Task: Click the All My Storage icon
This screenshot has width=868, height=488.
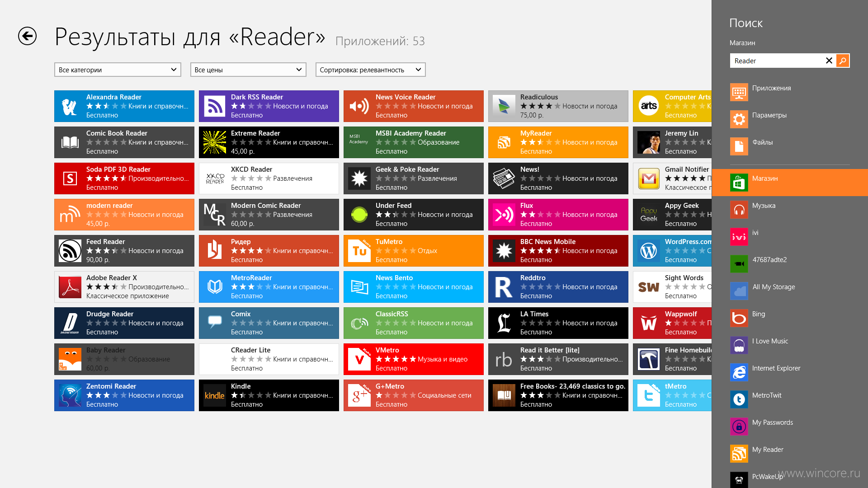Action: [x=739, y=291]
